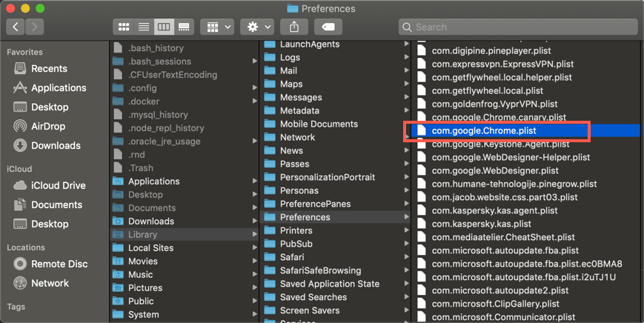
Task: Click the Search field
Action: point(519,27)
